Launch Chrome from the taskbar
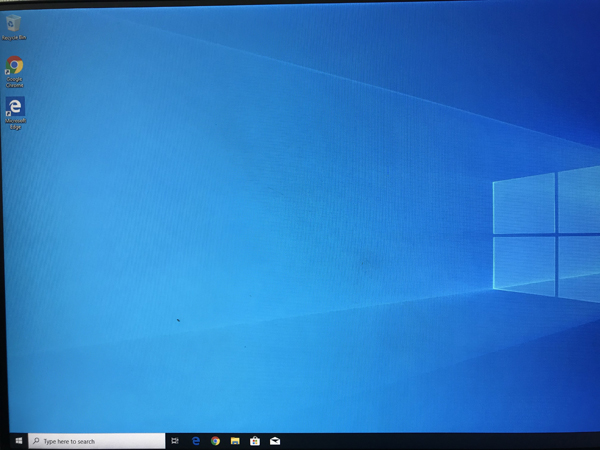Screen dimensions: 600x450 tap(215, 441)
